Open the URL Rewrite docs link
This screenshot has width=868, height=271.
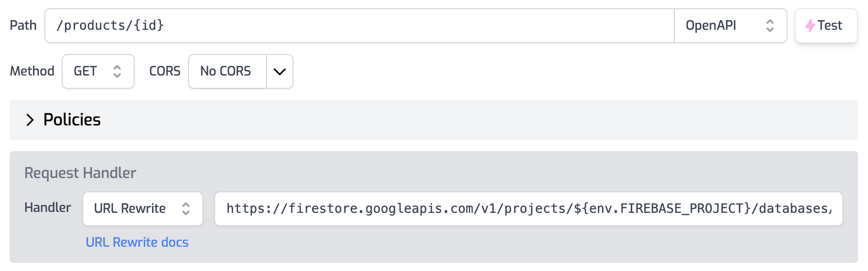pos(137,242)
